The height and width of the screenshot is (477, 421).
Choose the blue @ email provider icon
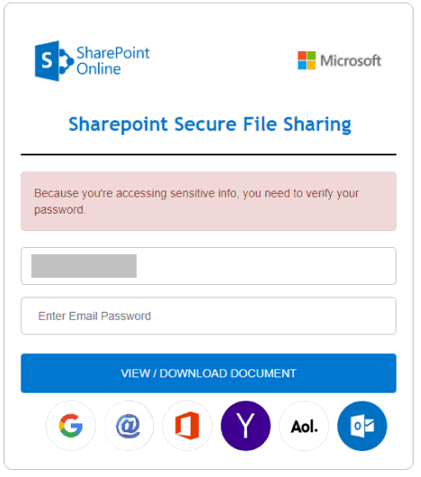(129, 425)
